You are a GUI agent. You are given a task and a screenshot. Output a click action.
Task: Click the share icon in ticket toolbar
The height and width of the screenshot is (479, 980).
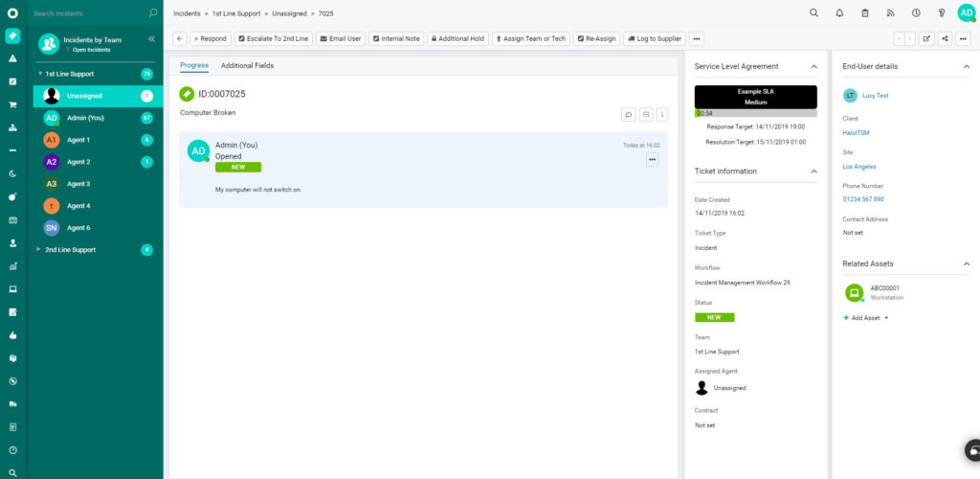point(945,38)
